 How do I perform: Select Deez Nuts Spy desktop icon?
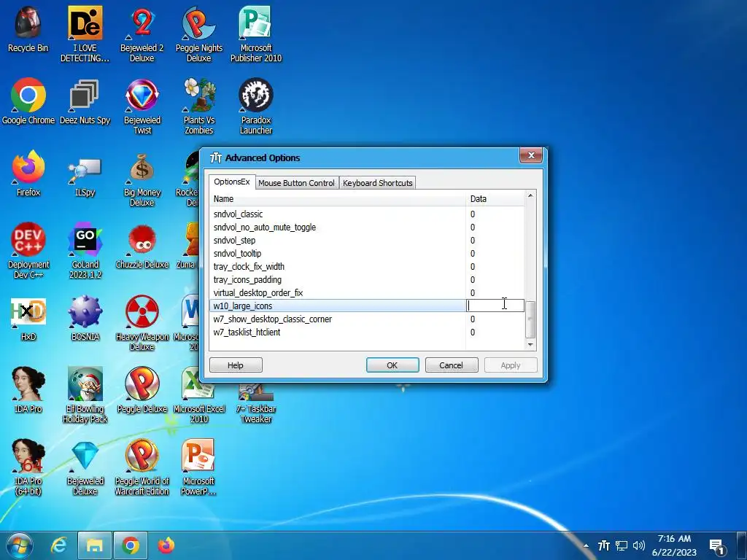[x=85, y=102]
